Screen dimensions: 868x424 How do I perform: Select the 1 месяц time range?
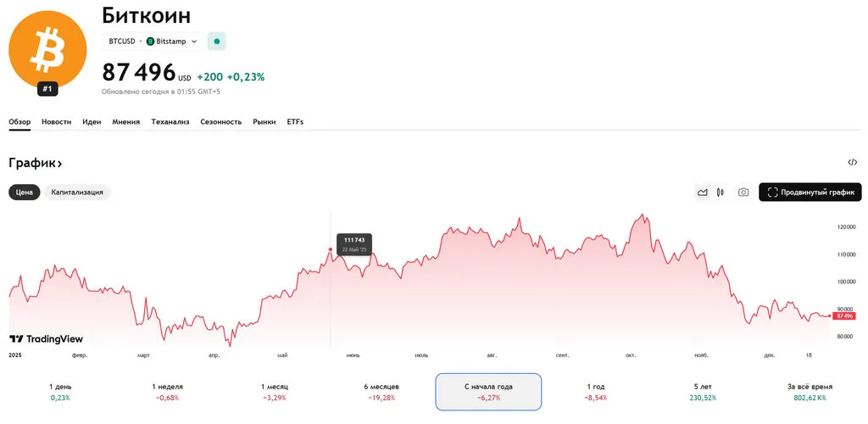click(x=275, y=392)
